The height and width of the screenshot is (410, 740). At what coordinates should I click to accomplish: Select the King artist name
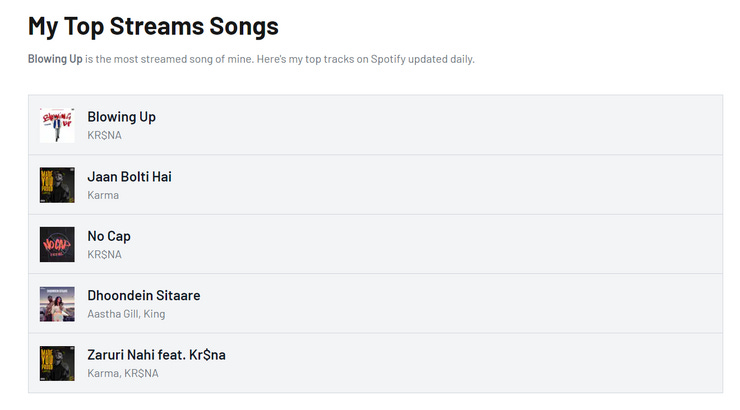tap(154, 314)
